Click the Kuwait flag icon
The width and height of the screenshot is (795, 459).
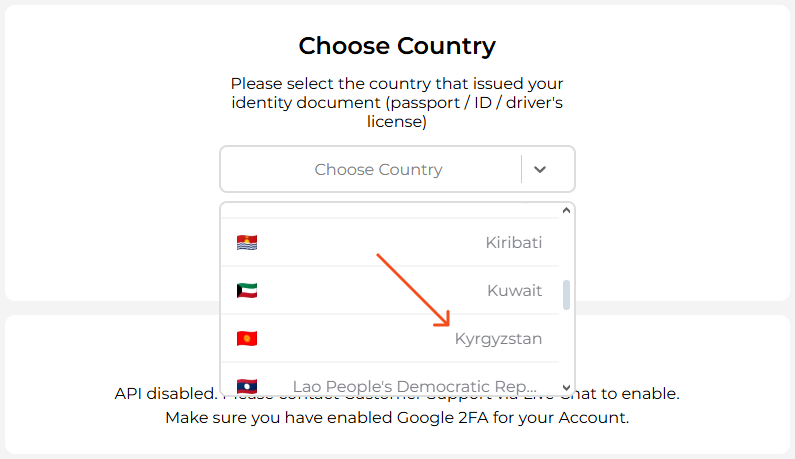247,291
